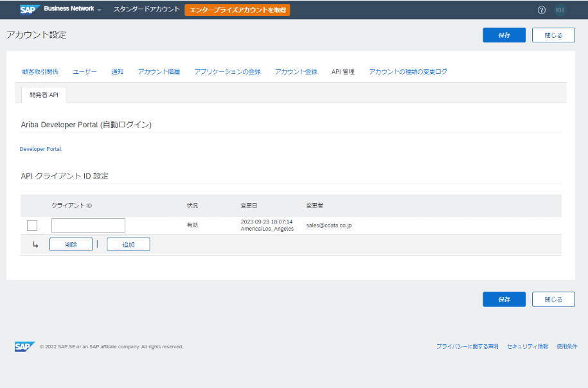588x388 pixels.
Task: Click the 状況 column header
Action: [192, 206]
